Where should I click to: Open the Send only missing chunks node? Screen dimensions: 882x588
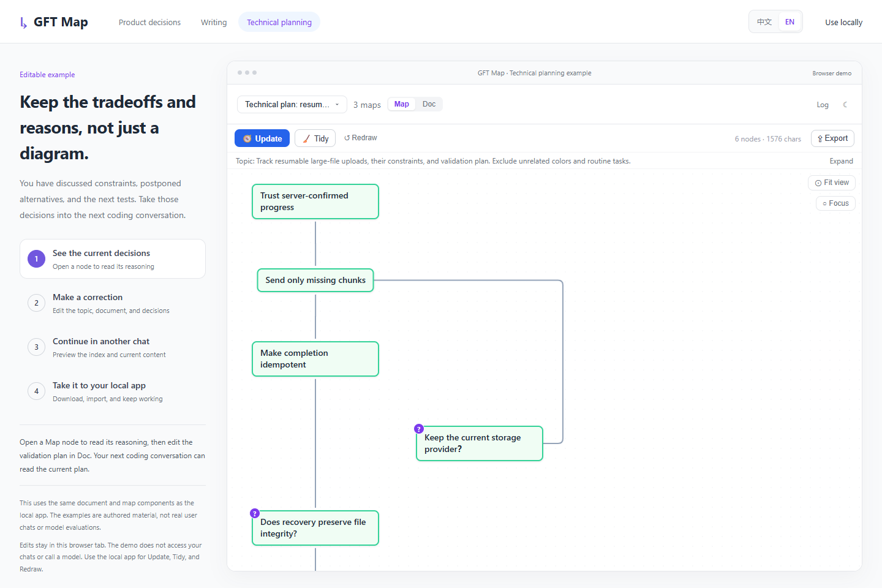[315, 281]
